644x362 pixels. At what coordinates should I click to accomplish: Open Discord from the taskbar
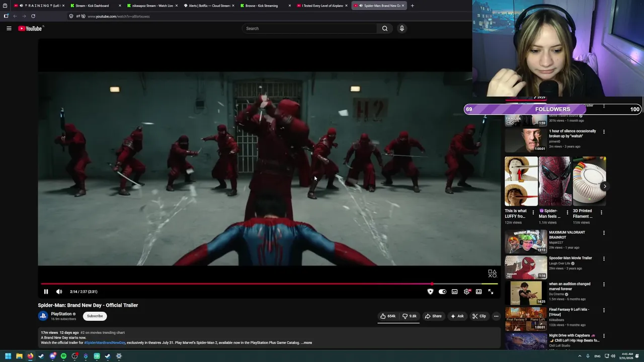pos(53,356)
